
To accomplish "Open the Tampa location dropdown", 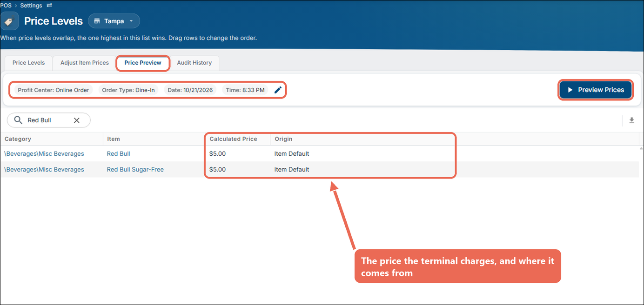I will tap(114, 21).
